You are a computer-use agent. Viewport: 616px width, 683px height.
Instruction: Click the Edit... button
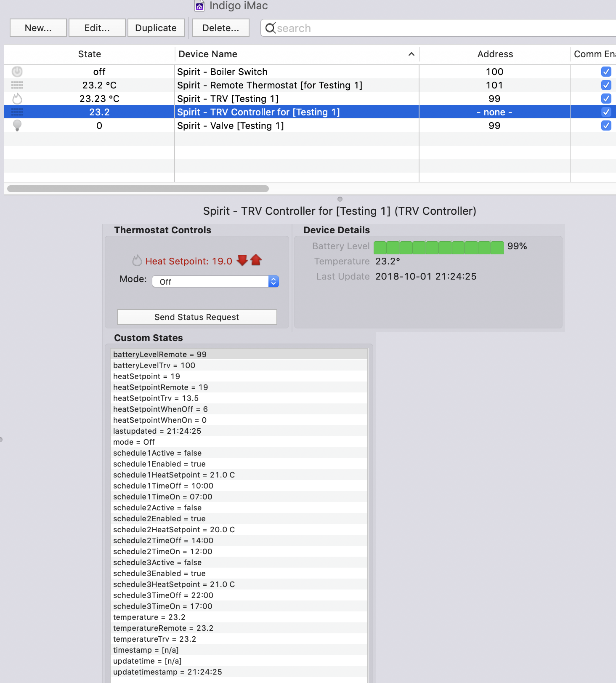tap(97, 28)
